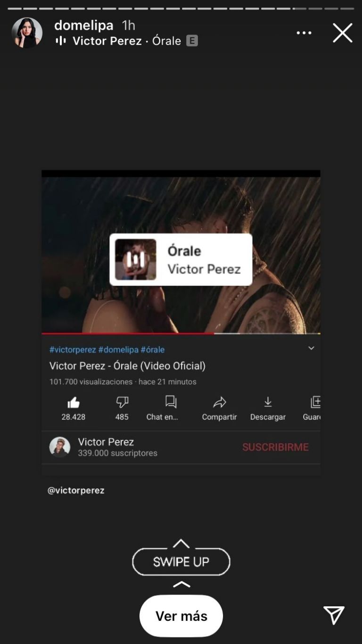Image resolution: width=362 pixels, height=644 pixels.
Task: Close the story with the X icon
Action: click(343, 33)
